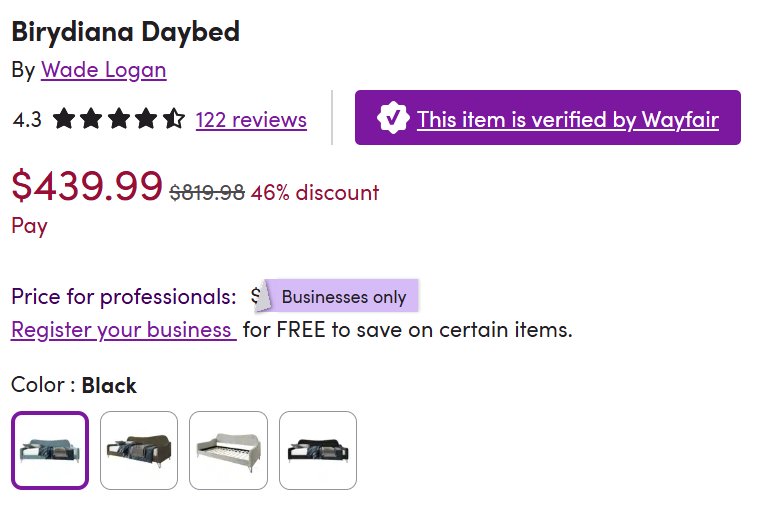Click the half-filled fifth rating star
Image resolution: width=766 pixels, height=511 pixels.
[174, 120]
